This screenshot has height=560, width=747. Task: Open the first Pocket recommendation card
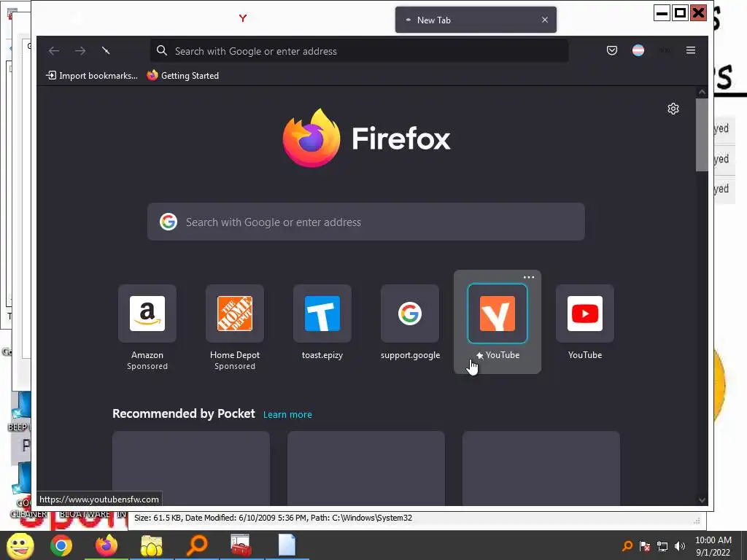coord(190,469)
